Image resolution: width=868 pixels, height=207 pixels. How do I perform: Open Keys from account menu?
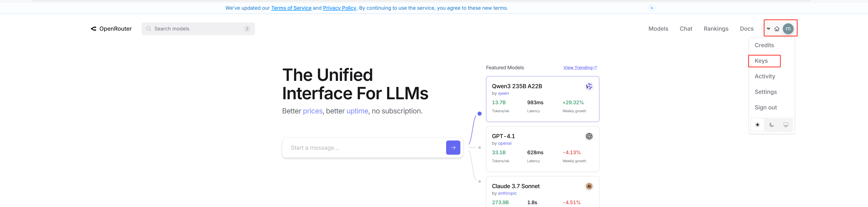[761, 61]
